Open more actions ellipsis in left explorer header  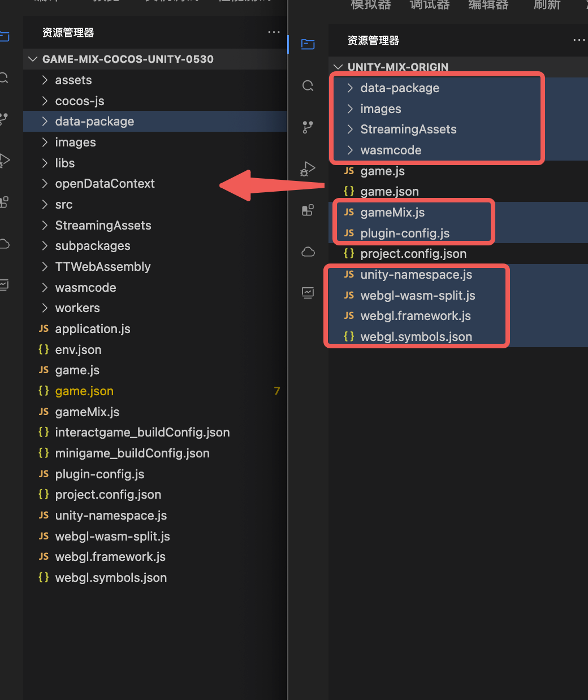pos(274,32)
